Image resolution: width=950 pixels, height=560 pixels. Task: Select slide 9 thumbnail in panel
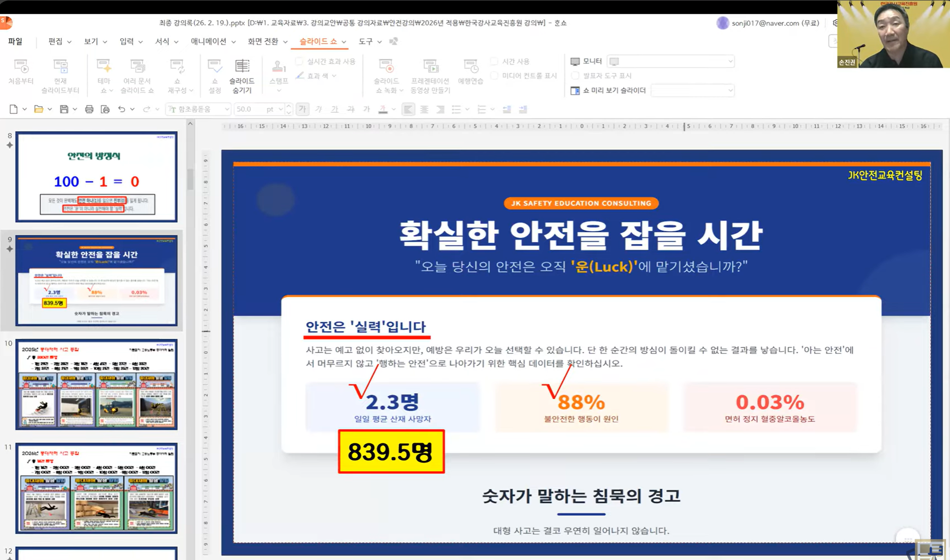[96, 280]
